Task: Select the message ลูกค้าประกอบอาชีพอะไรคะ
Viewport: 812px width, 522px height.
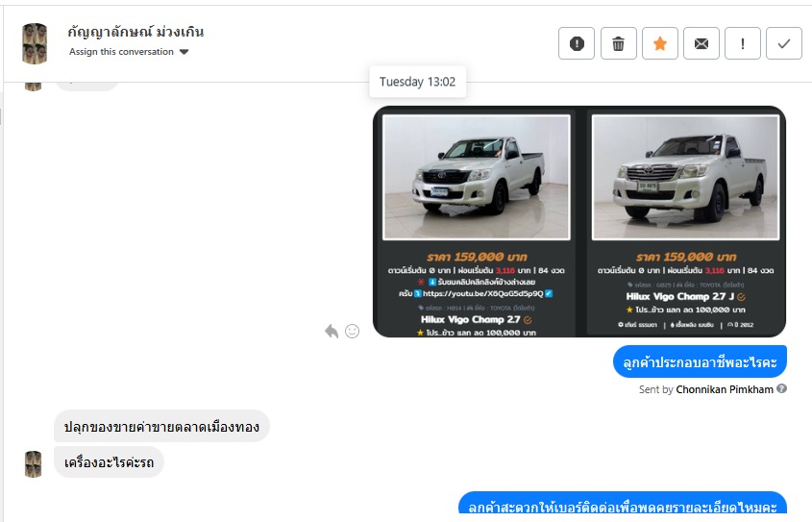Action: click(x=700, y=362)
